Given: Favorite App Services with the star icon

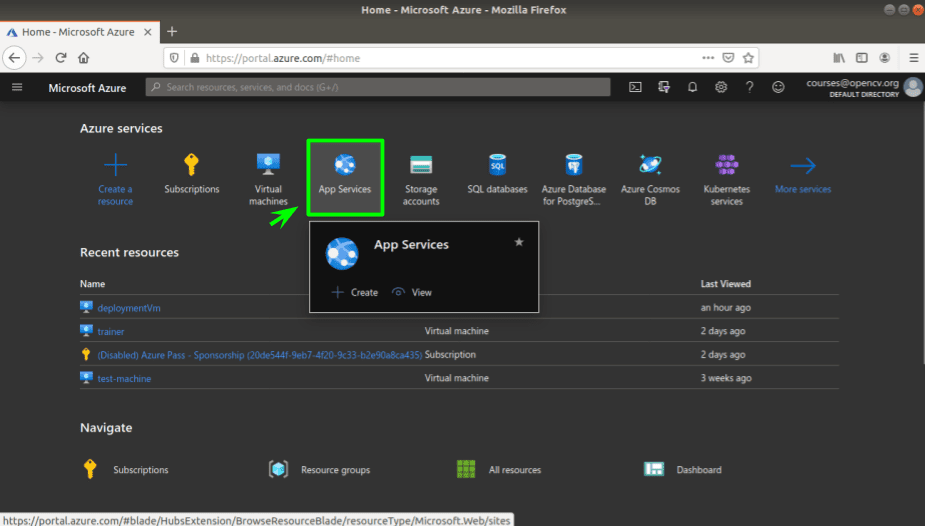Looking at the screenshot, I should pyautogui.click(x=519, y=242).
